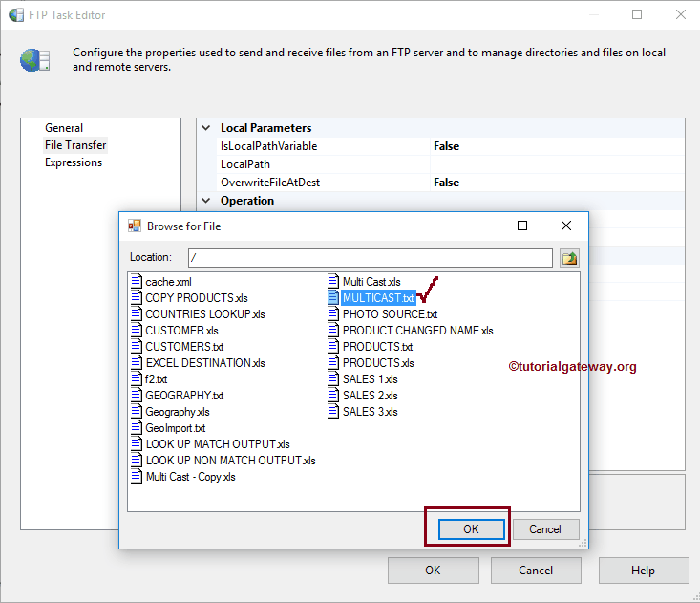Select the file name SALES 3.xls

(371, 412)
